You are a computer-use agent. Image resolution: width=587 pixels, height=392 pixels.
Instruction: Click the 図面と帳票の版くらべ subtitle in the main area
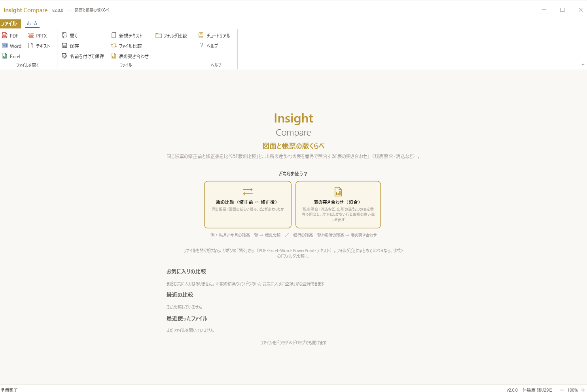click(293, 146)
